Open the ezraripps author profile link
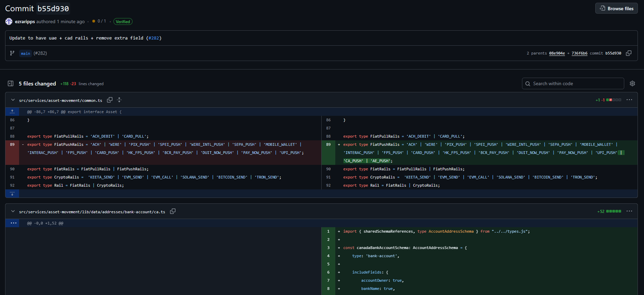The image size is (644, 295). pos(24,21)
